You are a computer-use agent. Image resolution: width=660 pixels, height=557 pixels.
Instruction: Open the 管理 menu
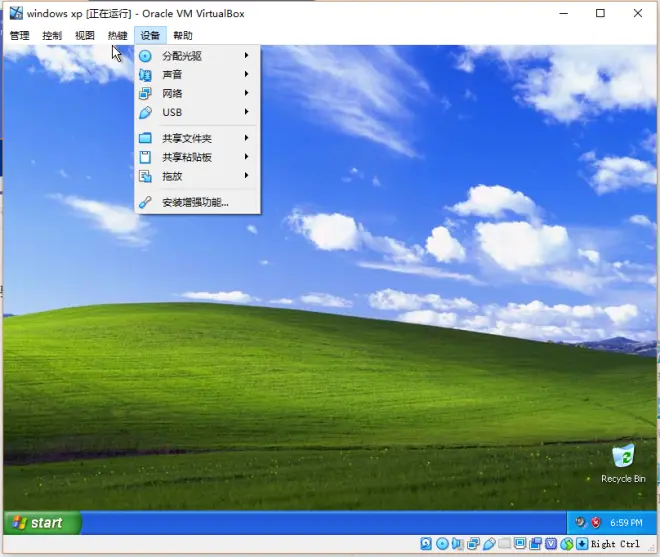click(x=19, y=36)
